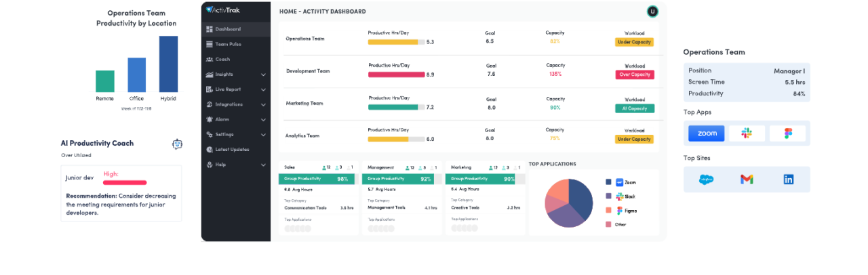Viewport: 868px width, 275px height.
Task: Expand the Help menu chevron
Action: click(x=263, y=165)
